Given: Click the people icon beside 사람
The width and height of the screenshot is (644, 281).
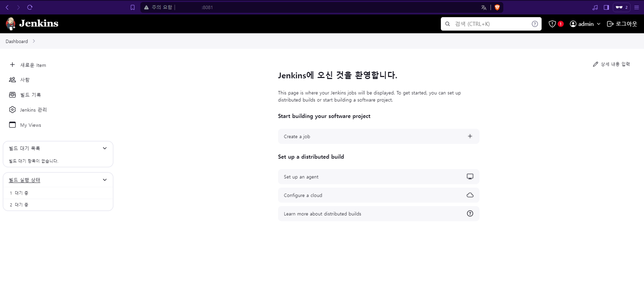Looking at the screenshot, I should click(12, 80).
